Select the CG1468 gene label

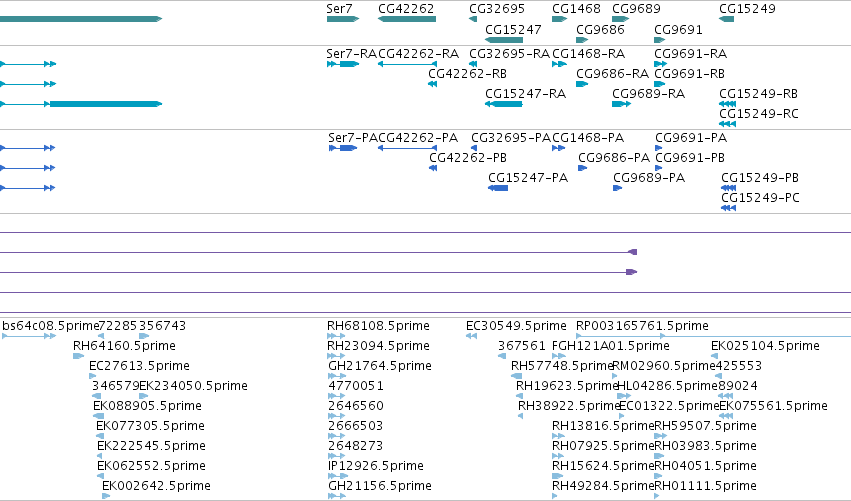[576, 9]
